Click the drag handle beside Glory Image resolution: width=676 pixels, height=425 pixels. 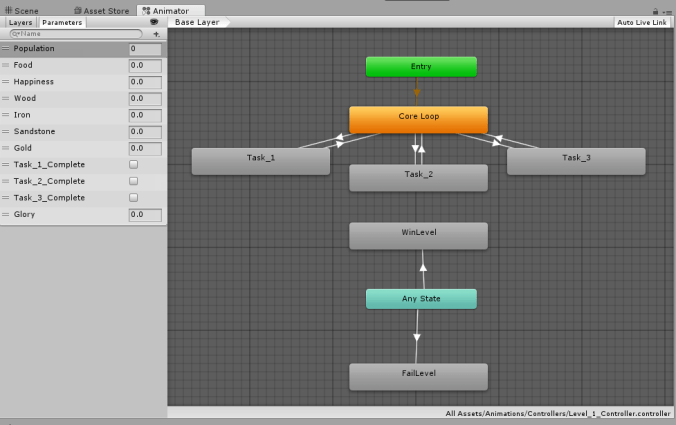(x=6, y=214)
